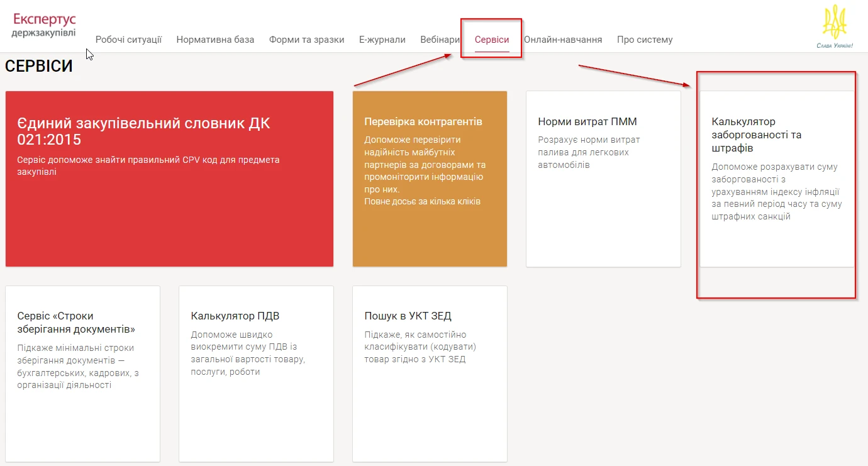
Task: Open Сервіс «Строки зберігання документів» card
Action: [82, 374]
